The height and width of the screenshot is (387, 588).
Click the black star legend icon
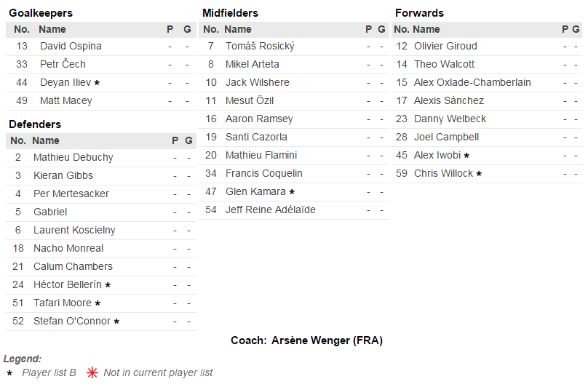coord(9,372)
